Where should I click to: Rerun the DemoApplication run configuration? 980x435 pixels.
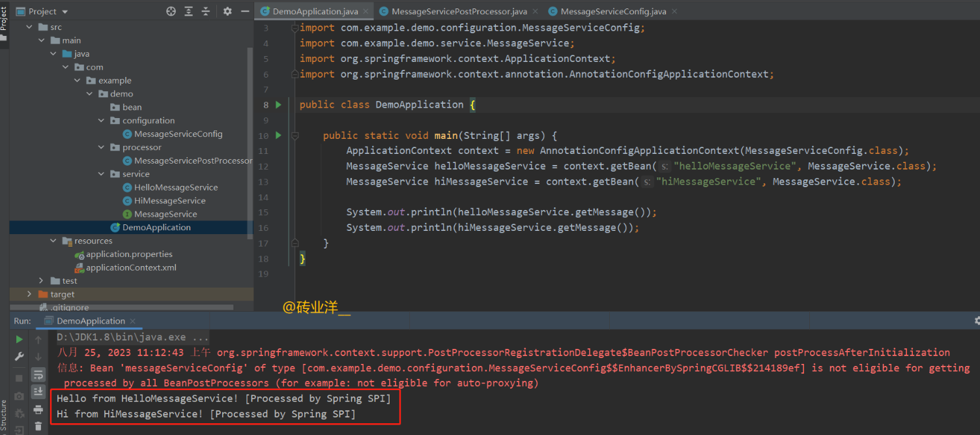click(x=19, y=339)
